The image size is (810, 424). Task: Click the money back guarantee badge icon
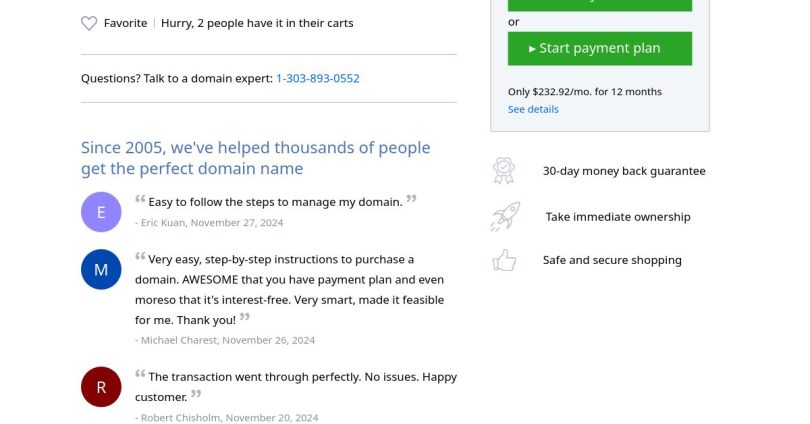tap(504, 171)
